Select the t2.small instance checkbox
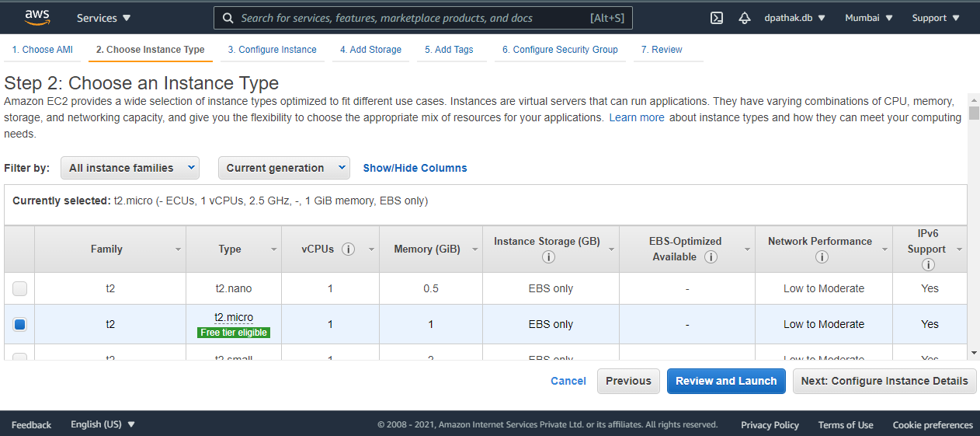 tap(20, 358)
